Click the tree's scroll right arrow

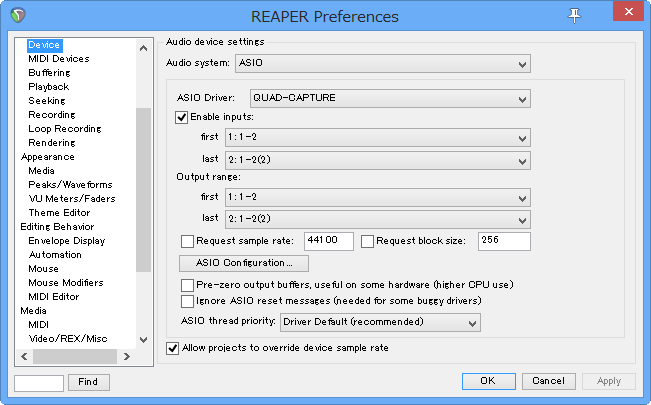point(127,356)
